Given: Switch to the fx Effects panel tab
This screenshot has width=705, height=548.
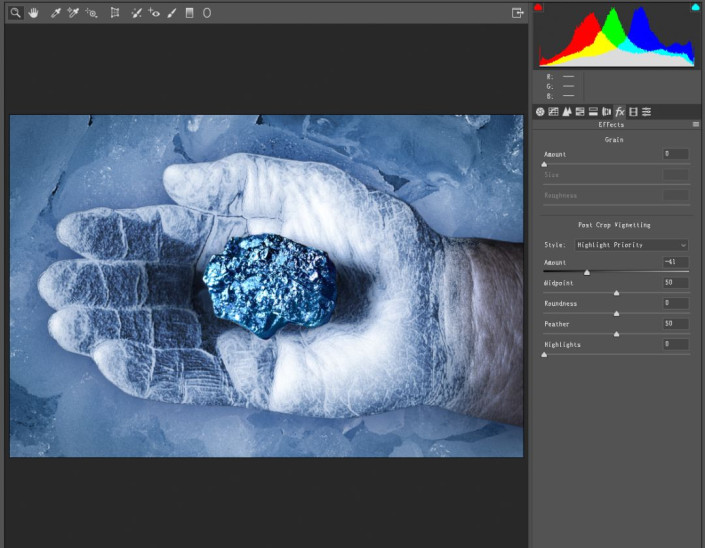Looking at the screenshot, I should [620, 112].
